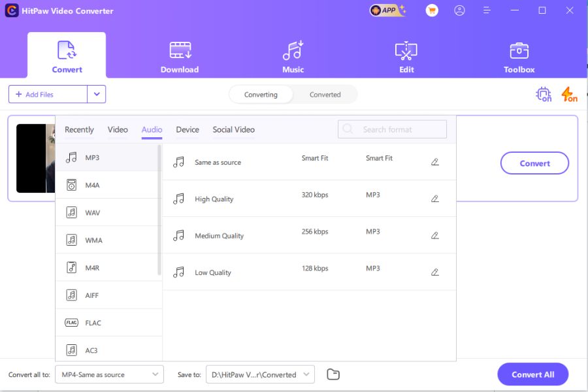
Task: Switch to the Video format tab
Action: [x=118, y=129]
